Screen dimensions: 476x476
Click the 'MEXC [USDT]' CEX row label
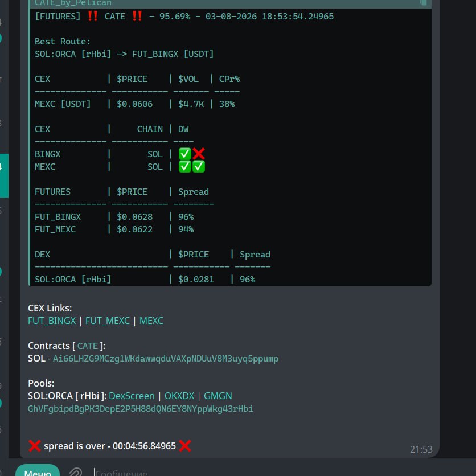pyautogui.click(x=63, y=104)
